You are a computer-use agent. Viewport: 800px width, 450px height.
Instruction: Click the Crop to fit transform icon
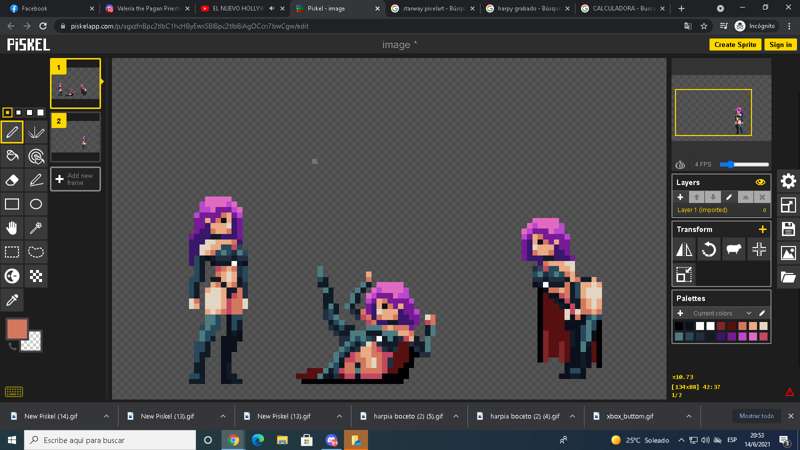[684, 274]
